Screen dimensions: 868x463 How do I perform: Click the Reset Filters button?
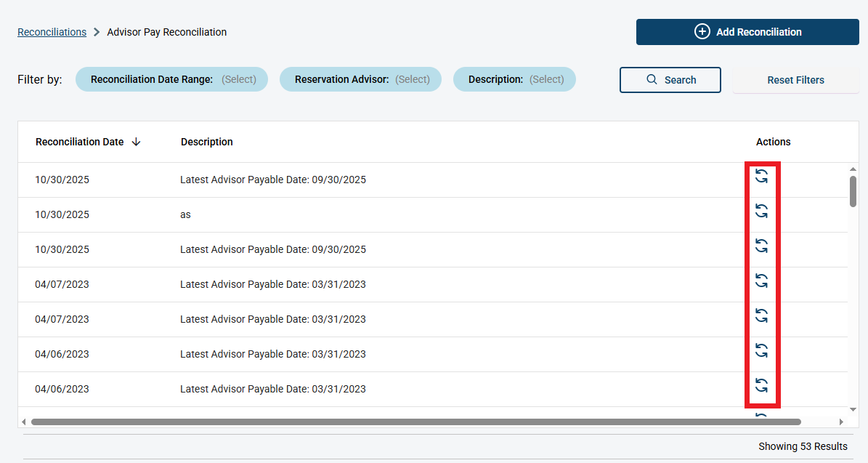point(795,80)
